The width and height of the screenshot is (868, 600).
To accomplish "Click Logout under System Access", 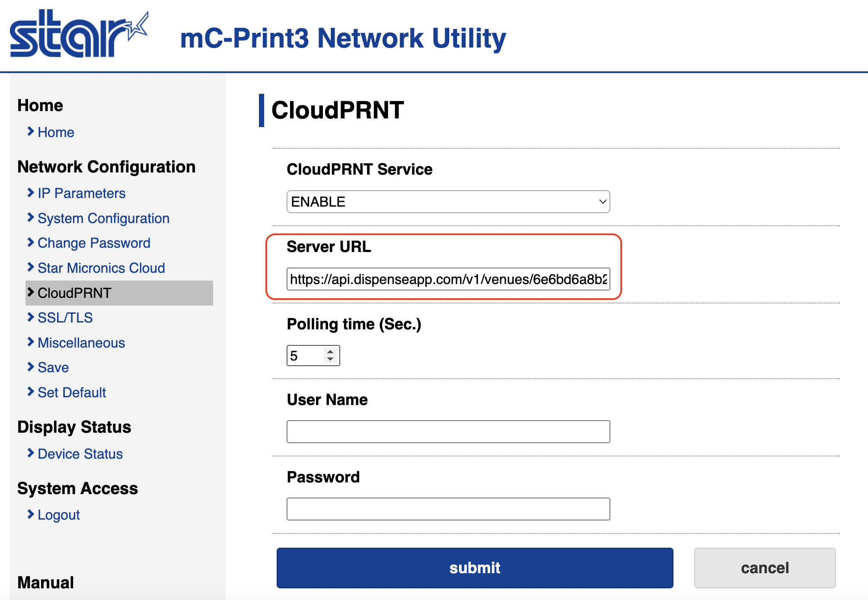I will click(x=58, y=515).
